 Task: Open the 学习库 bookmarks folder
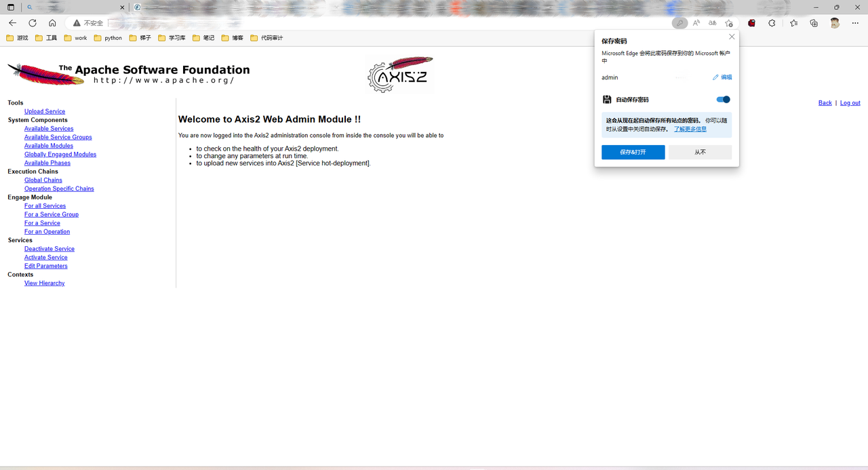(x=172, y=38)
